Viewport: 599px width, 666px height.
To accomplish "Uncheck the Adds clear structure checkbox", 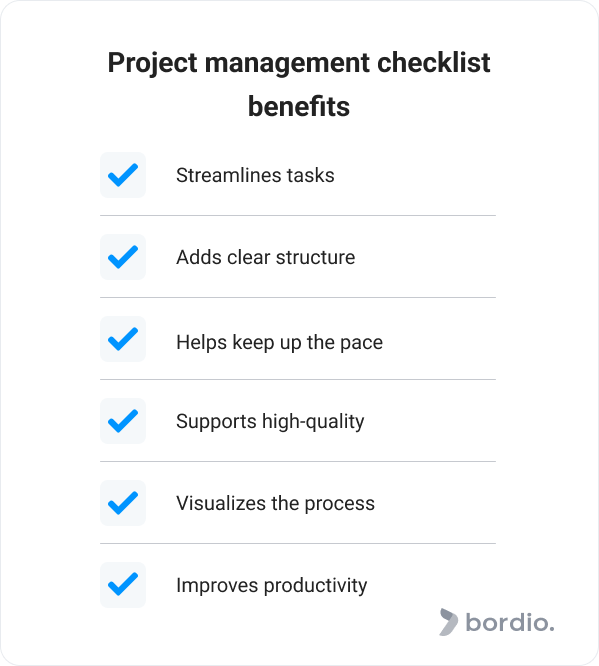I will point(123,257).
